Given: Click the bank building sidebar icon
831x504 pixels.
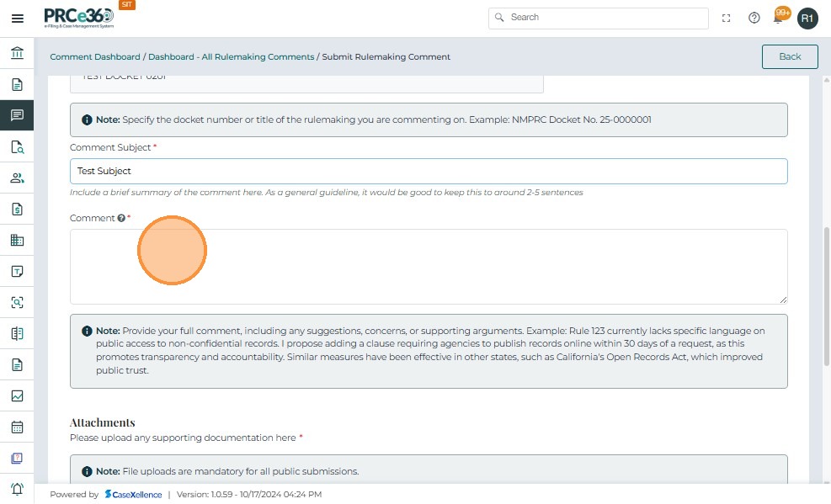Looking at the screenshot, I should coord(17,54).
